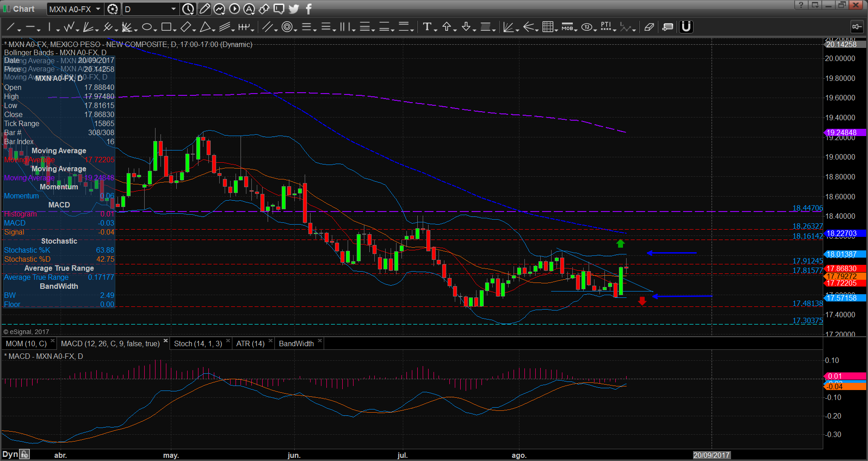Click the Stochastic %K value in data panel

[105, 250]
